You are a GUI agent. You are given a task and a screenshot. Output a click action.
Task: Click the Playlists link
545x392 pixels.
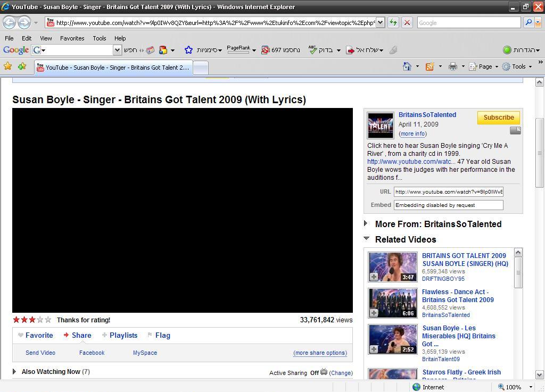click(123, 335)
